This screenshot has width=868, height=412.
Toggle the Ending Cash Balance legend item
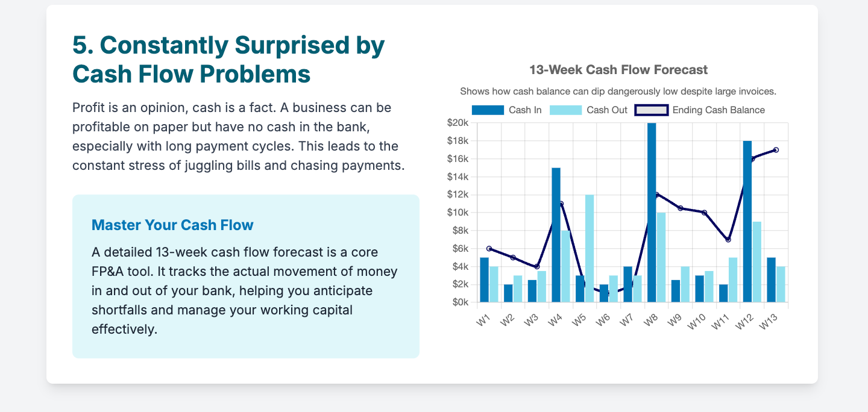(700, 110)
